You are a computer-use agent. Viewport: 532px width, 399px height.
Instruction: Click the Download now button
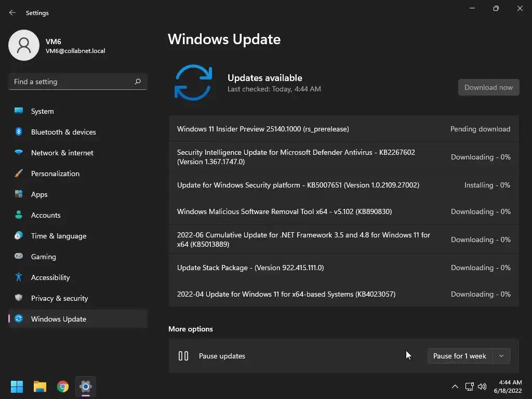pos(488,87)
